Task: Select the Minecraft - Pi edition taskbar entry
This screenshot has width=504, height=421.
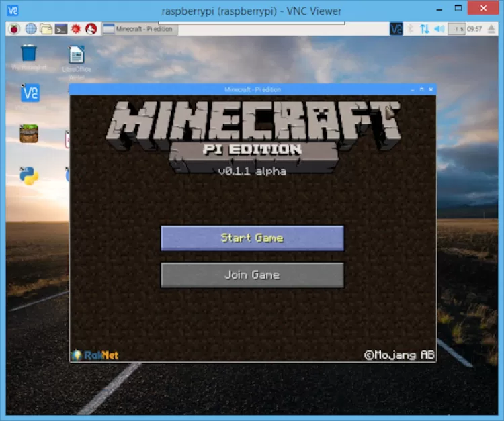Action: pyautogui.click(x=140, y=29)
